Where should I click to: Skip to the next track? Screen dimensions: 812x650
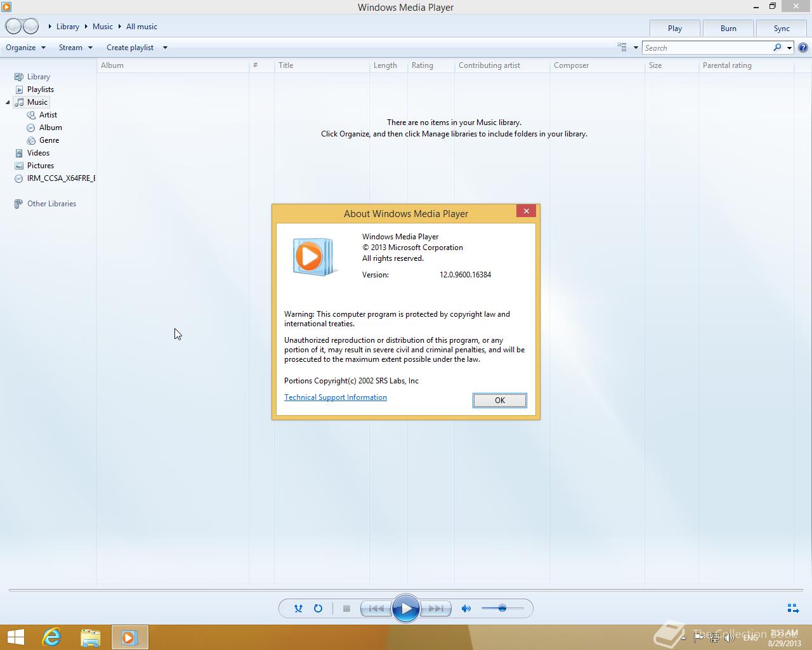click(x=436, y=608)
